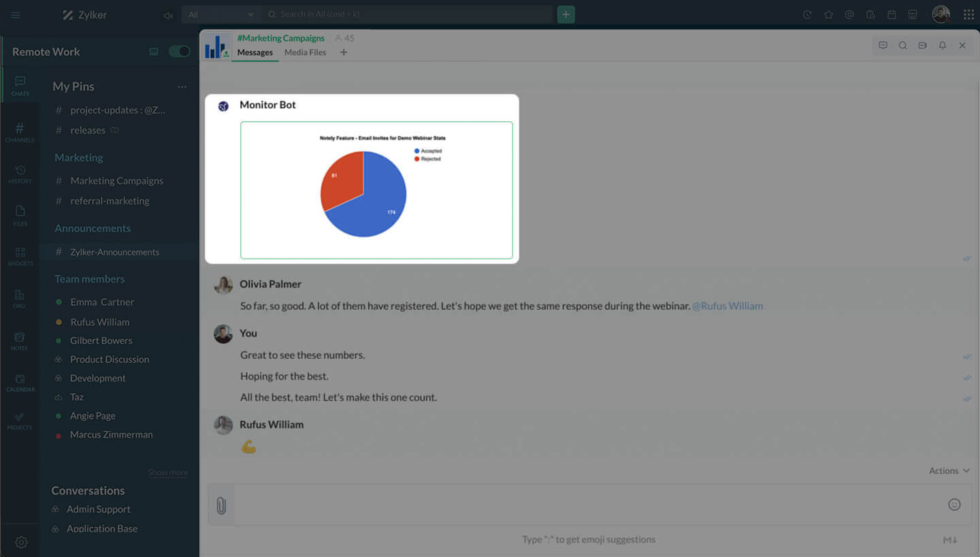Search within the Marketing Campaigns channel

point(902,46)
